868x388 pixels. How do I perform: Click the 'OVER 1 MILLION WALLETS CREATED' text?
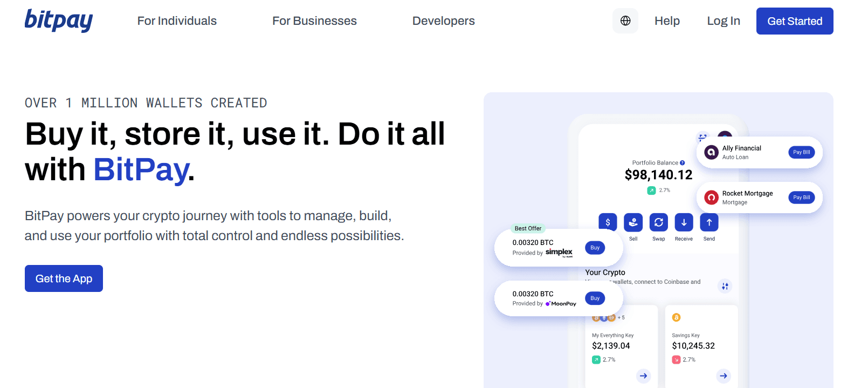(x=146, y=103)
